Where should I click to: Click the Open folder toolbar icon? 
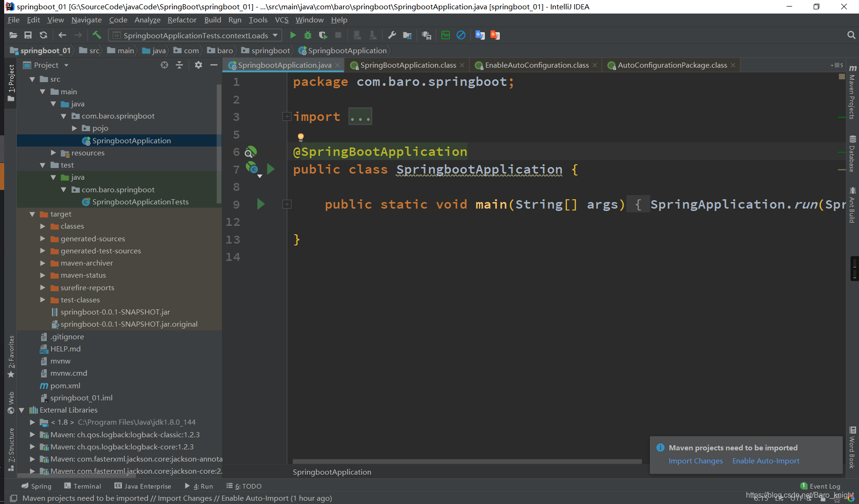pyautogui.click(x=13, y=35)
